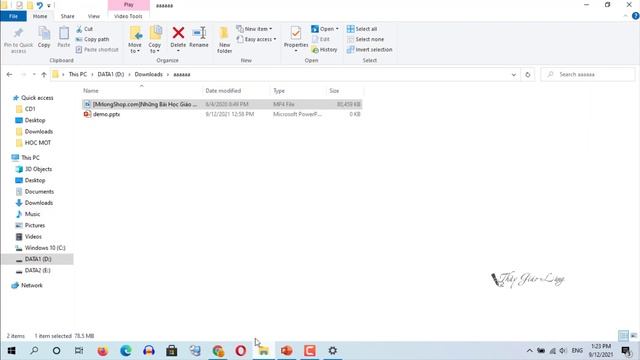The width and height of the screenshot is (640, 360).
Task: Open HOC MOT folder in sidebar
Action: tap(38, 143)
